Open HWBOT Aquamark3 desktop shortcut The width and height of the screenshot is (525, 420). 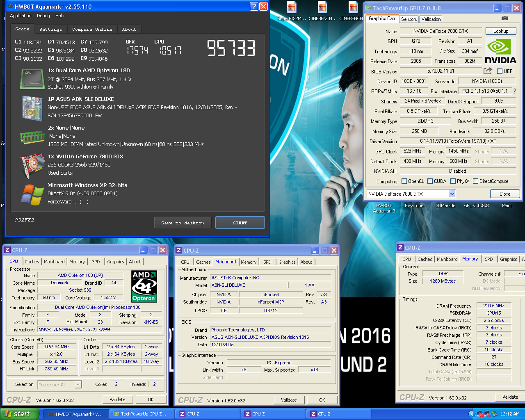click(384, 208)
